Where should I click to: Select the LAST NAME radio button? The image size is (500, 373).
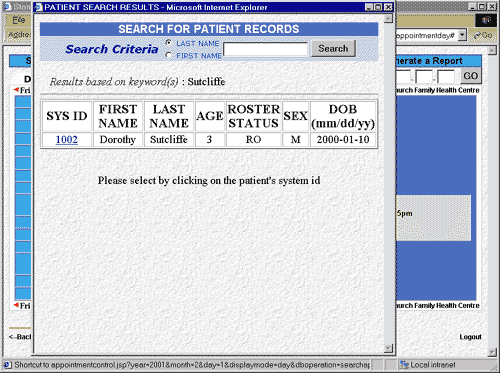[169, 43]
